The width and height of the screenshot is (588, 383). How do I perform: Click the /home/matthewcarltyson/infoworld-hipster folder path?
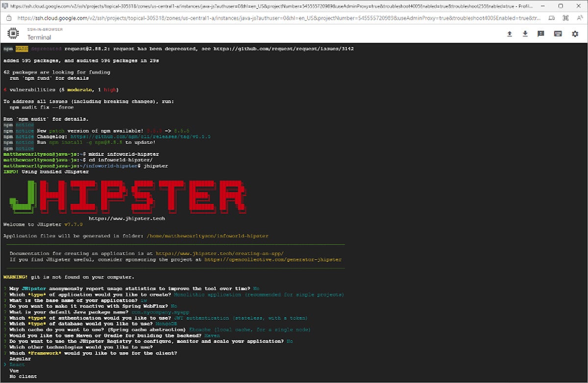click(x=207, y=236)
